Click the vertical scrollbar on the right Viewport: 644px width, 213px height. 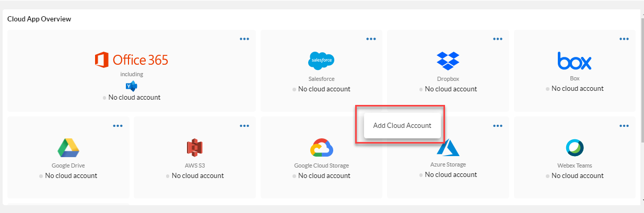click(x=641, y=78)
